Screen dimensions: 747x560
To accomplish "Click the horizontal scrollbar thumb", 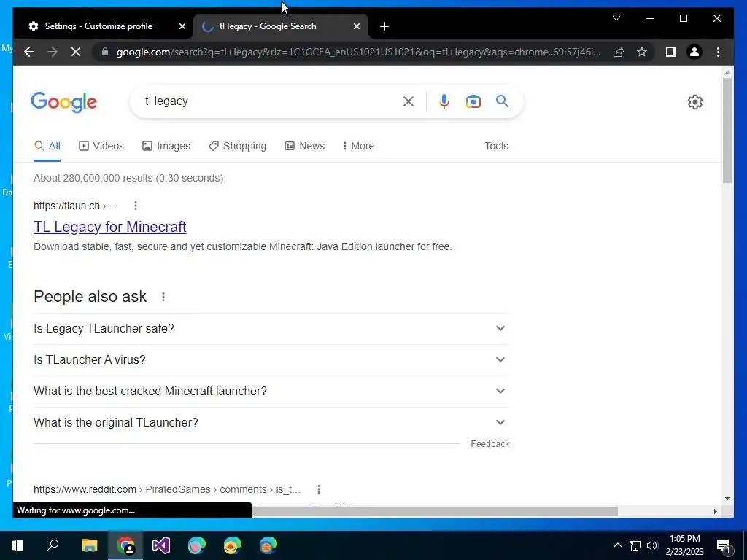I will point(435,511).
